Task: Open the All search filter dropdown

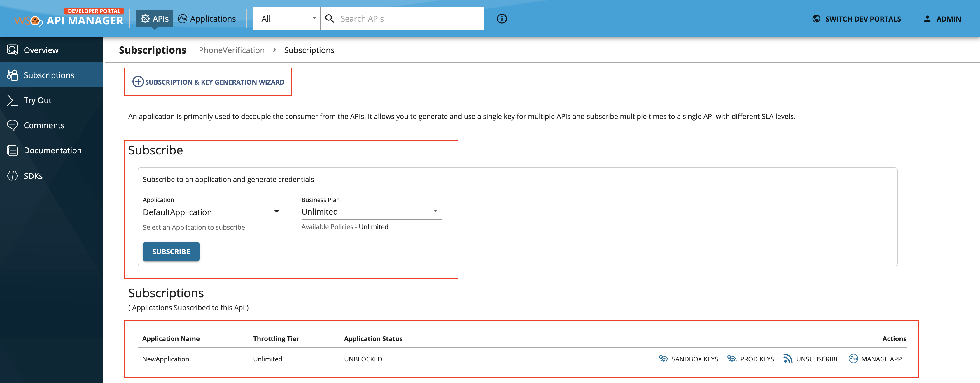Action: click(x=286, y=19)
